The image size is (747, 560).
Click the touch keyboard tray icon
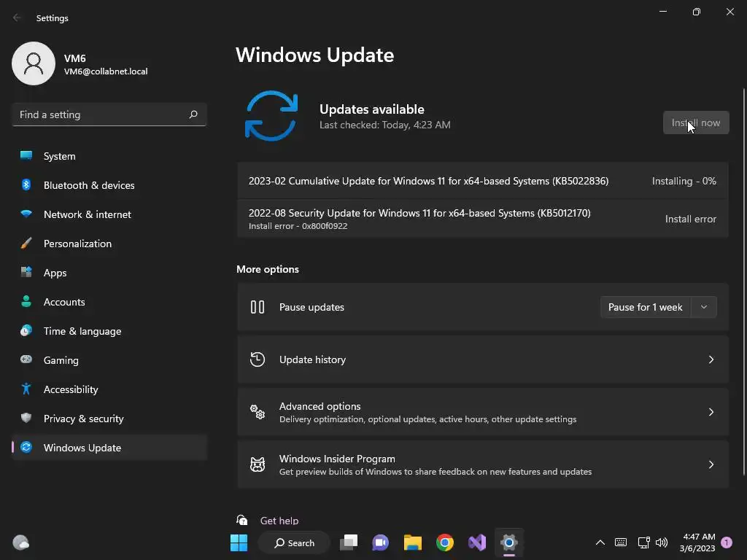pos(621,542)
